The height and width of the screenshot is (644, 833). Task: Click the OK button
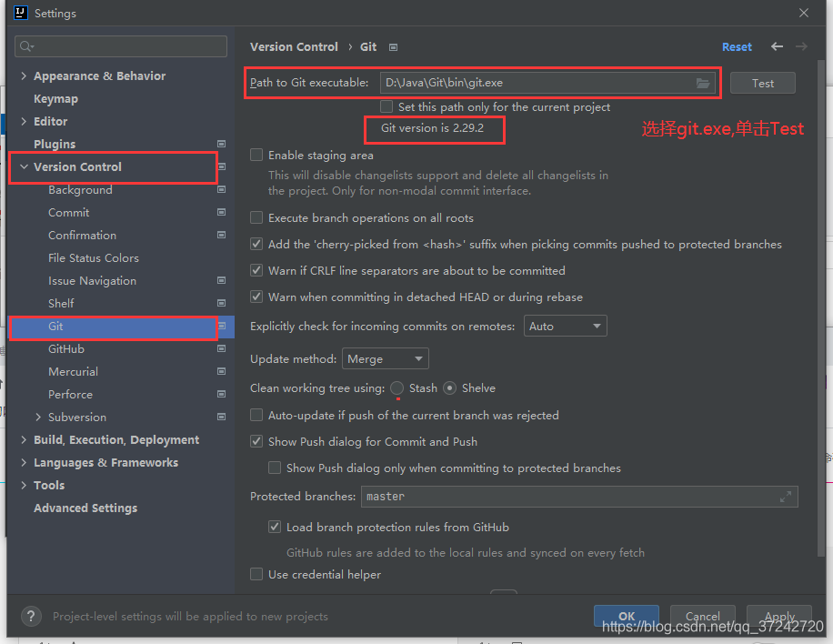(x=627, y=616)
